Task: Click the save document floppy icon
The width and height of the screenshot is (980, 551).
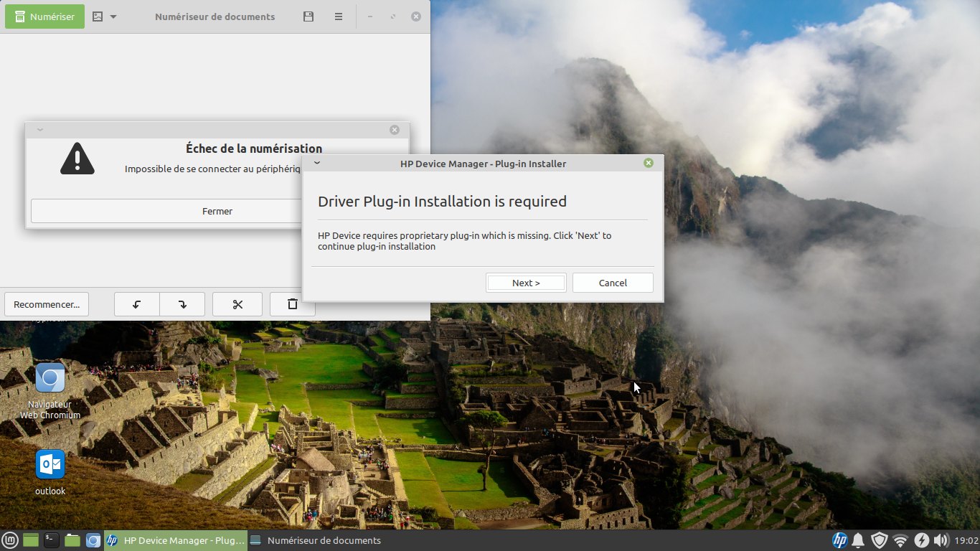Action: pyautogui.click(x=308, y=17)
